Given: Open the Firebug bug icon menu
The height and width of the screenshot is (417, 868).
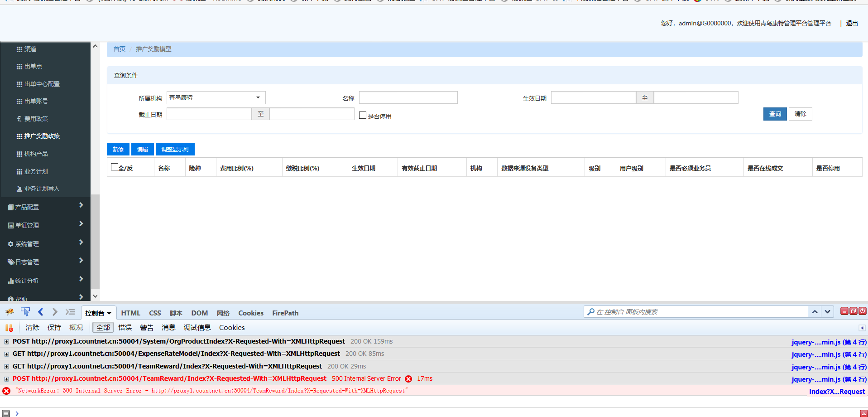Looking at the screenshot, I should pos(10,312).
